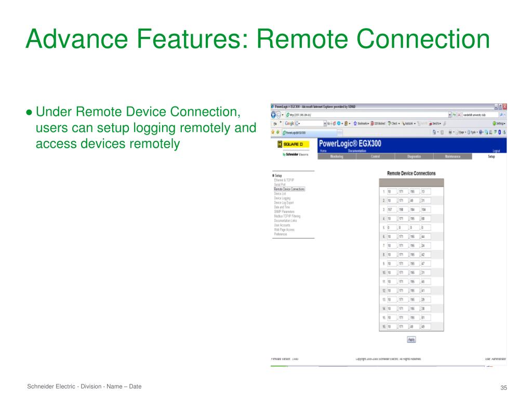The image size is (532, 399).
Task: Click the Apply button
Action: pos(411,340)
